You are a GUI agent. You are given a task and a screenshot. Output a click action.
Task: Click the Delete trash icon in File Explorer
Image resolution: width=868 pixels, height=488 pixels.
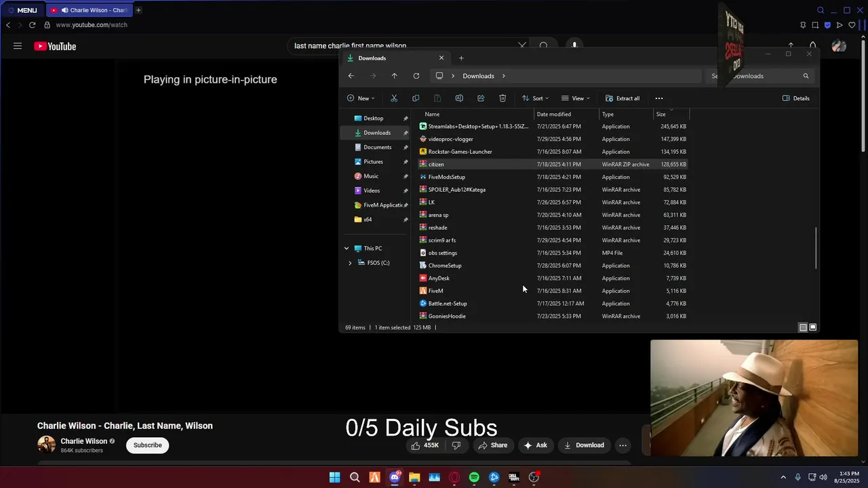point(502,98)
